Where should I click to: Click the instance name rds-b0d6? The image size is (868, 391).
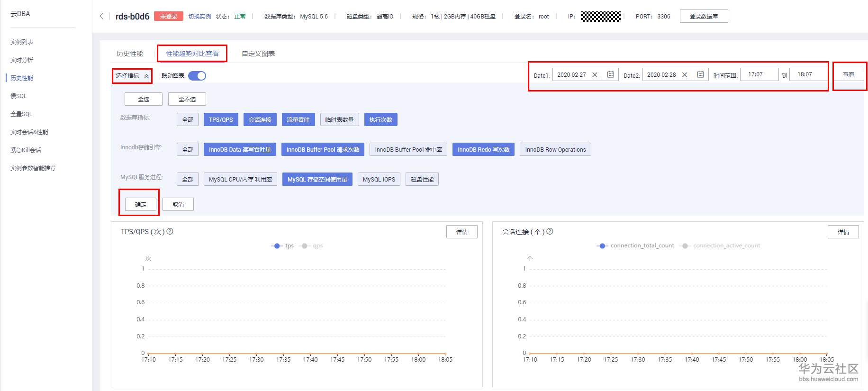(x=132, y=17)
